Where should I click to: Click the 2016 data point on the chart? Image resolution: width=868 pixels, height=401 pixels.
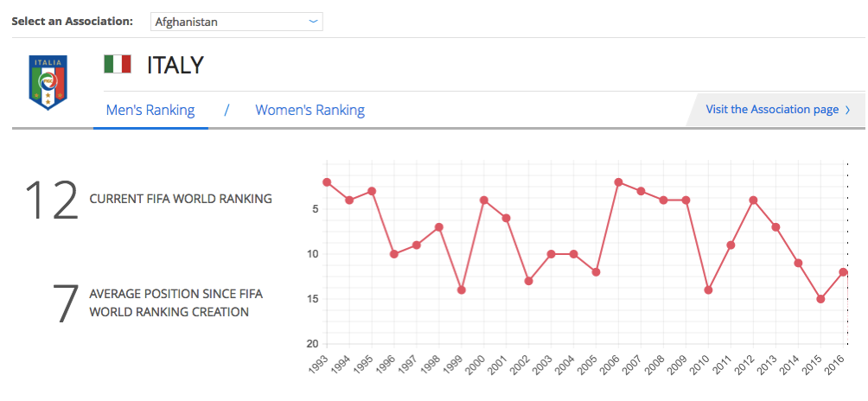(843, 272)
